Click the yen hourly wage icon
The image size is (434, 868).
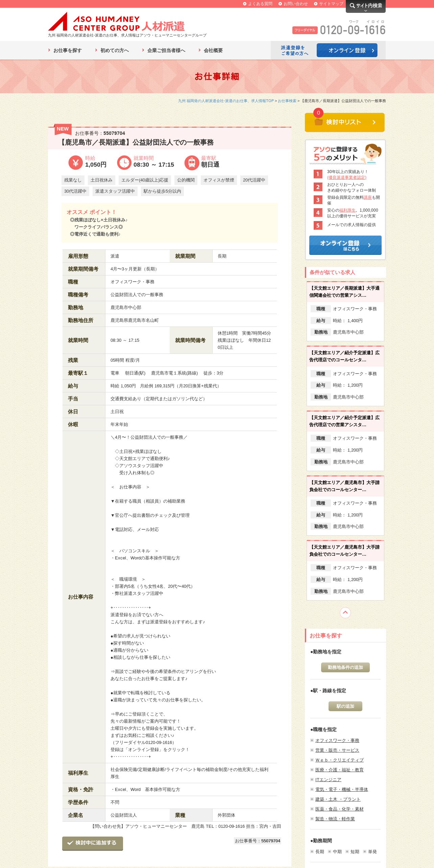(75, 163)
